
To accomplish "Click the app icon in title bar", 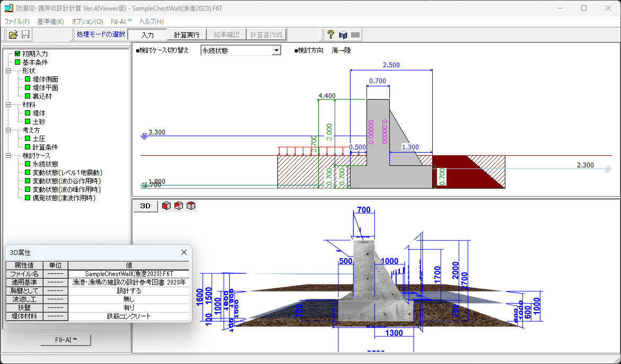I will [x=8, y=8].
